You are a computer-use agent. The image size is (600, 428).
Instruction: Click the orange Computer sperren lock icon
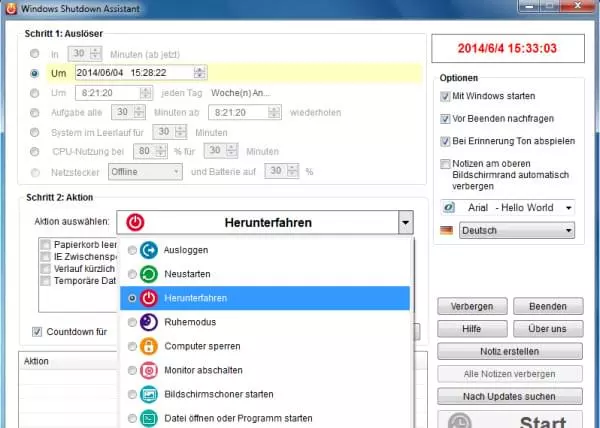[149, 347]
